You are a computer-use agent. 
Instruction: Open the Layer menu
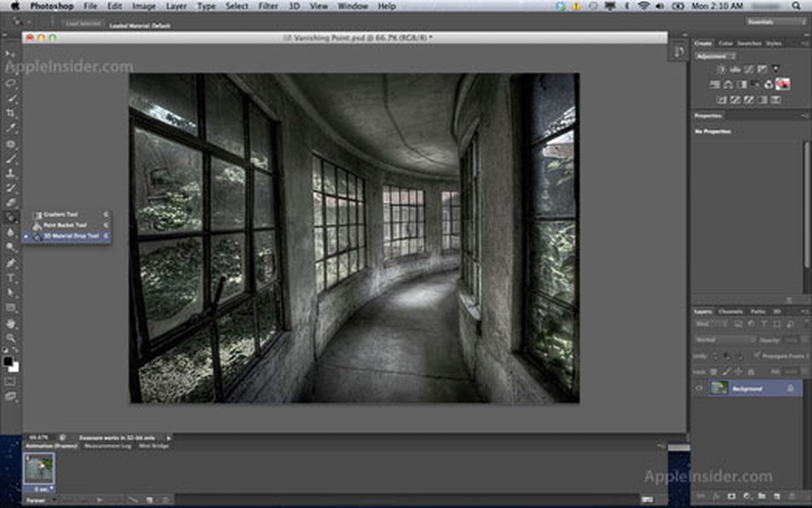[176, 6]
